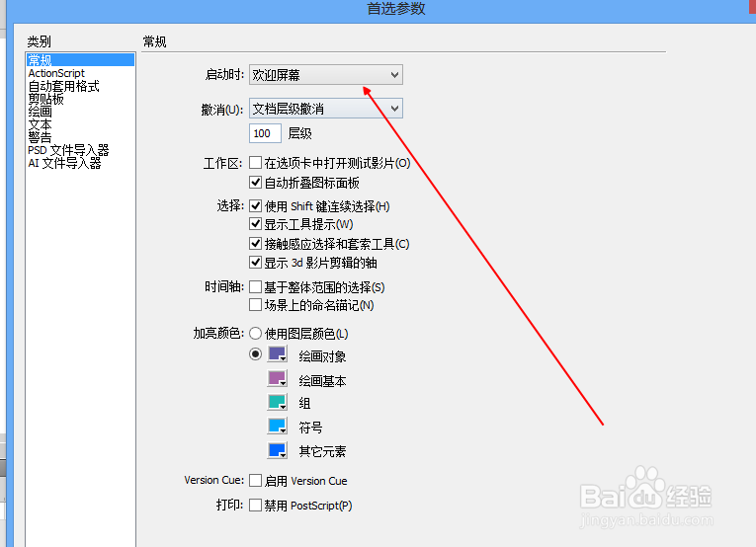The height and width of the screenshot is (547, 756).
Task: Select 常规 category in the list
Action: tap(80, 59)
